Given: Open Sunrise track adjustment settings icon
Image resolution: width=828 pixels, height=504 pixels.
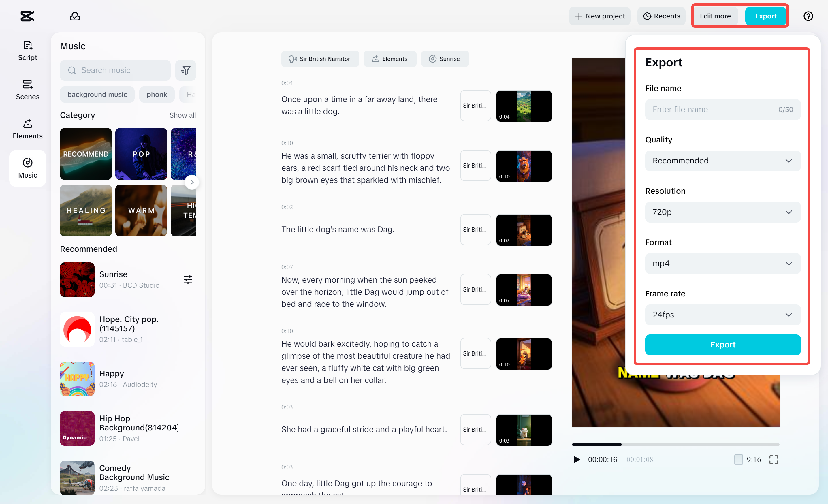Looking at the screenshot, I should [188, 280].
